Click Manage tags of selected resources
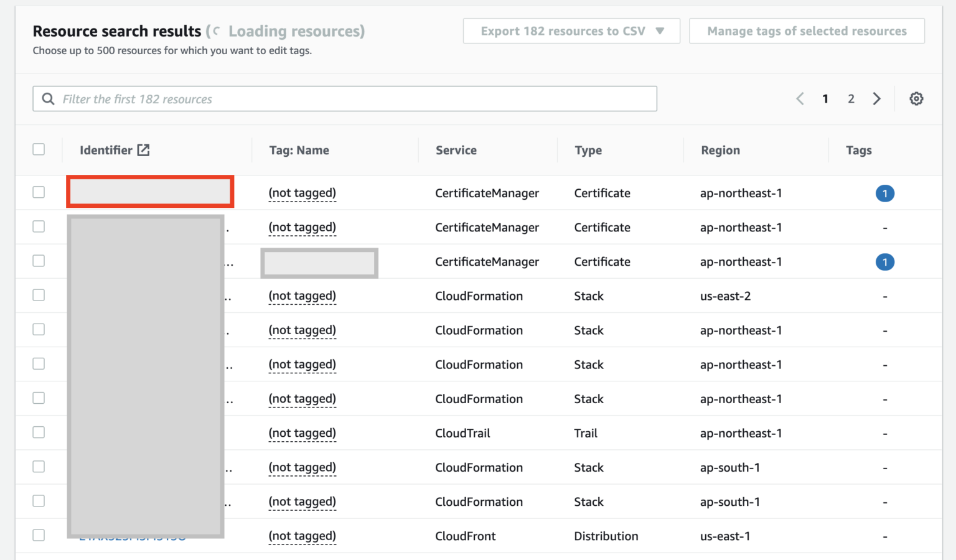 807,30
